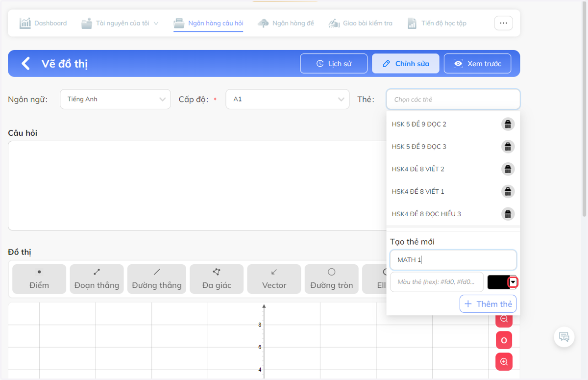Select the Điểm point tool

click(39, 279)
